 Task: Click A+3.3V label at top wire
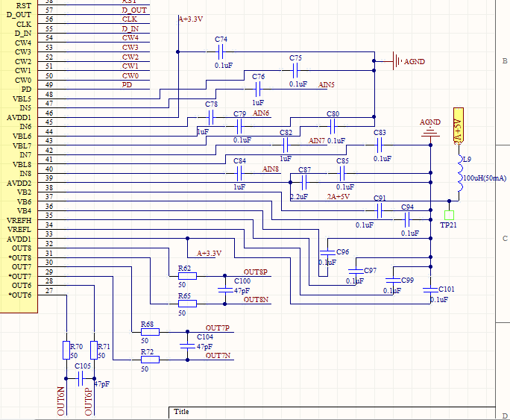[191, 19]
